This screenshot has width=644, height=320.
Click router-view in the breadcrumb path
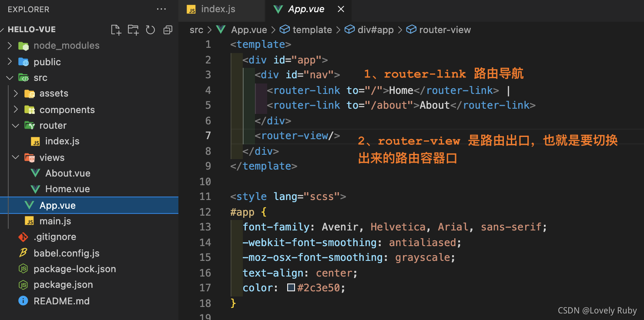pos(445,30)
